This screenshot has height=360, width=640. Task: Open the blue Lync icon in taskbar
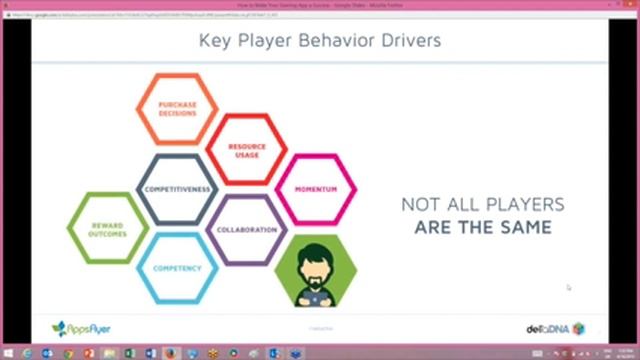(x=274, y=353)
